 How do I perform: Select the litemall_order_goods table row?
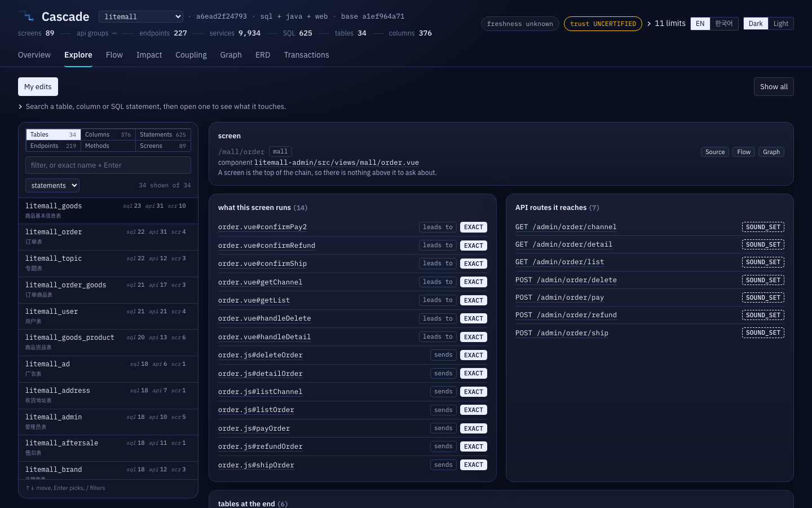[108, 290]
